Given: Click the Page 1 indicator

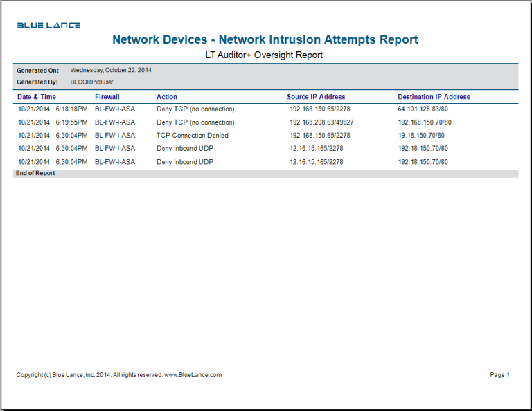Looking at the screenshot, I should 499,375.
